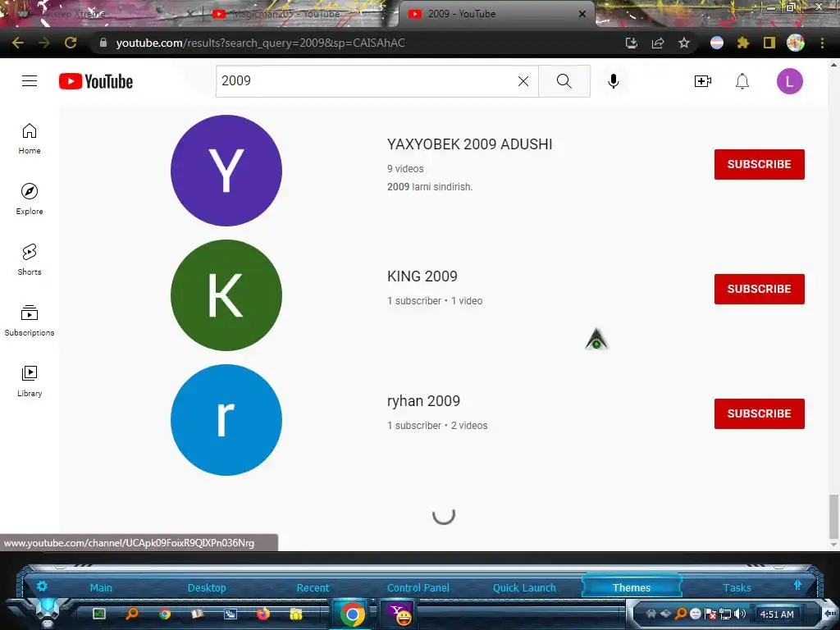This screenshot has width=840, height=630.
Task: Click the page vertical scrollbar thumb
Action: point(833,518)
